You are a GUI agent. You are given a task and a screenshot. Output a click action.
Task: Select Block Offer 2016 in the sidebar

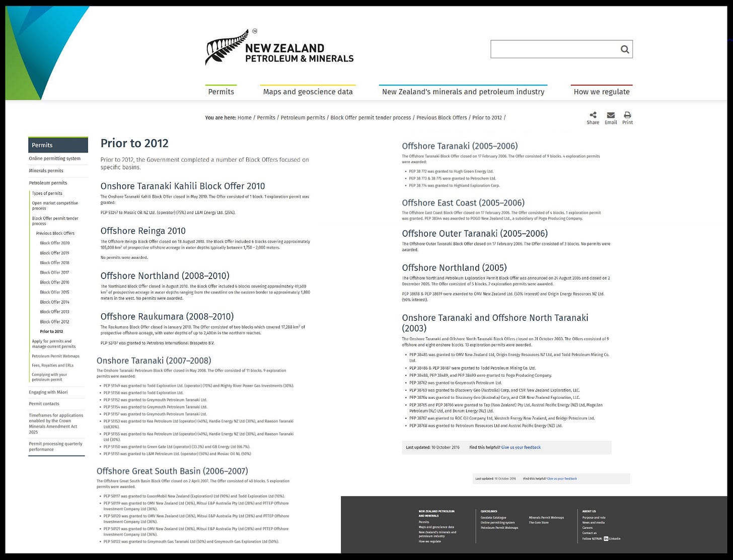[54, 282]
